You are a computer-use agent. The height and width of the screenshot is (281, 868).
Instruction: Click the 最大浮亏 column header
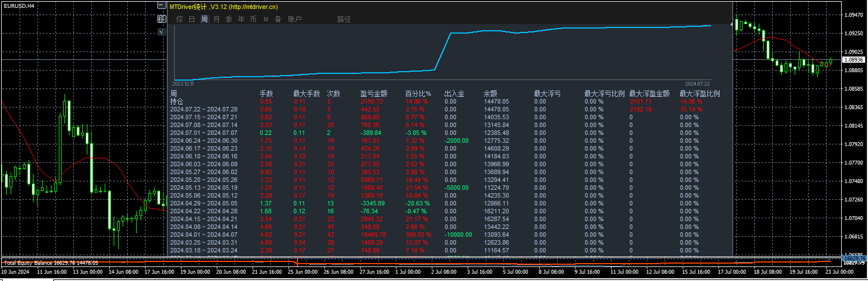coord(547,93)
